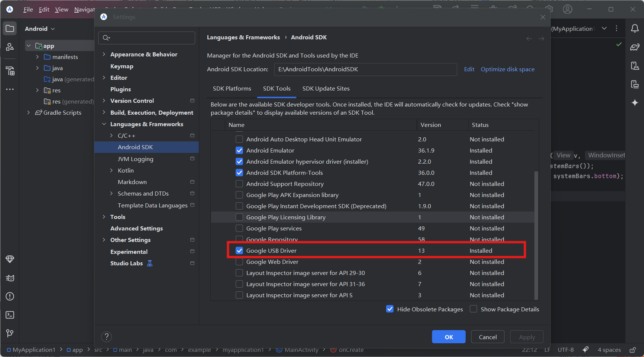Open the Gradle elephant icon on right sidebar
Screen dimensions: 644x357
(x=635, y=47)
